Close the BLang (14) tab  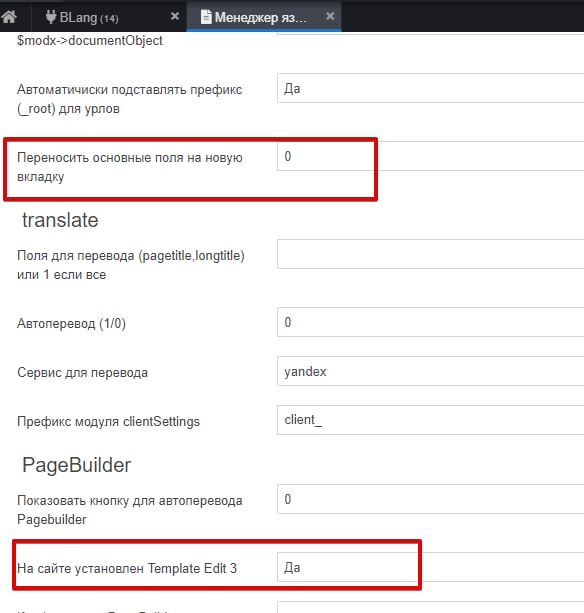coord(175,16)
